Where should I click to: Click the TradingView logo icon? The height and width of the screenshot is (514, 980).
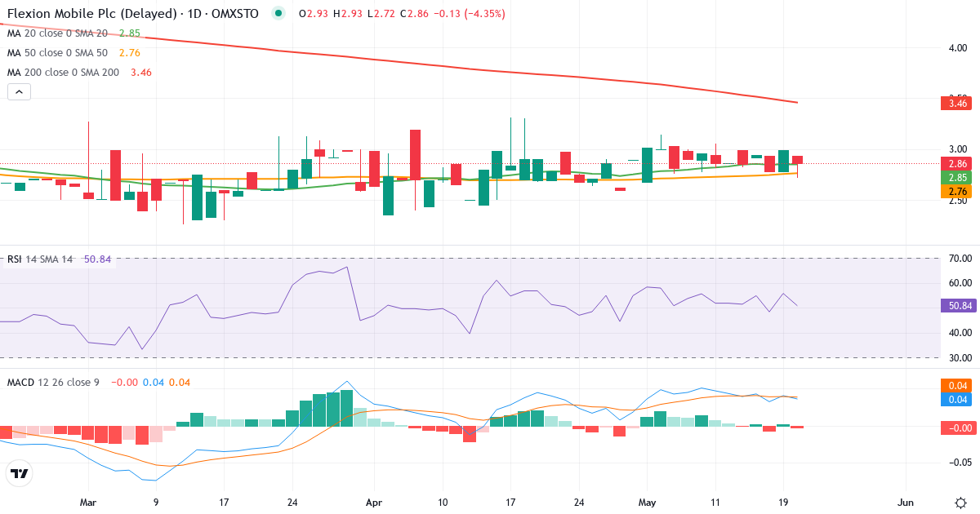20,473
